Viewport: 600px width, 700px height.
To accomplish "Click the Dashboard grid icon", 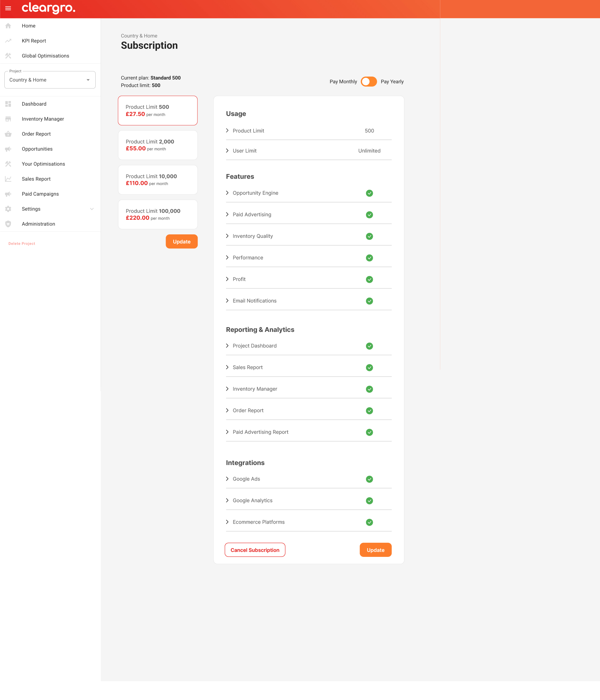I will point(8,104).
